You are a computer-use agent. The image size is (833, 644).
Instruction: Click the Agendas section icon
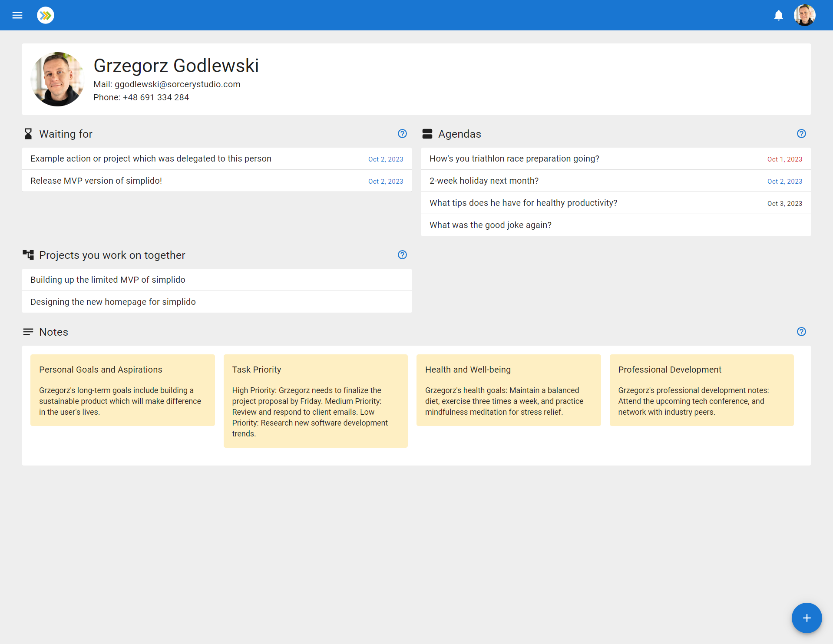(x=427, y=134)
